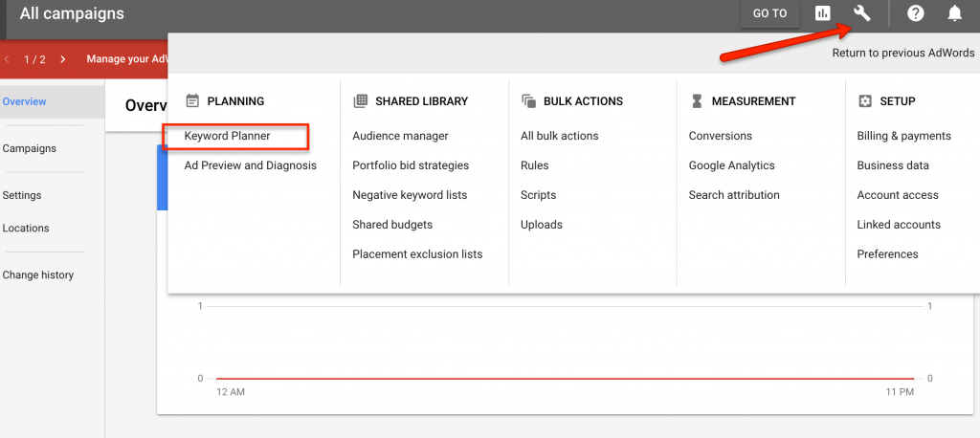980x438 pixels.
Task: Select Shared budgets
Action: (x=392, y=225)
